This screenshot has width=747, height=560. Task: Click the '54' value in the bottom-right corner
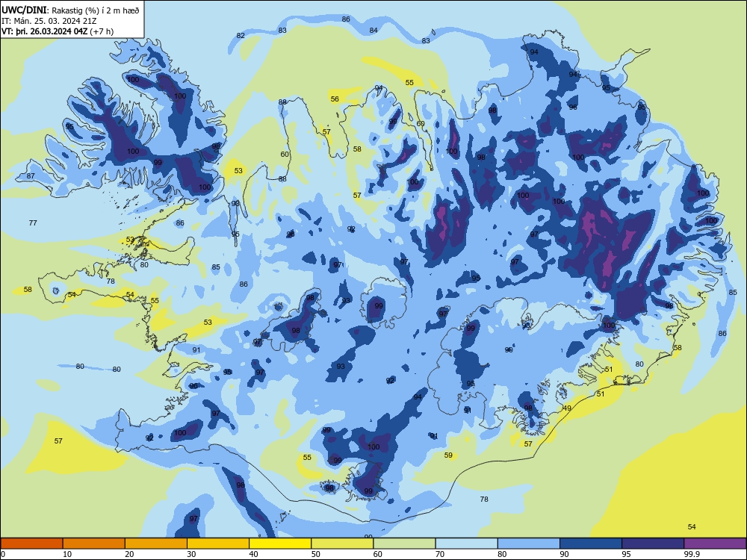click(692, 526)
